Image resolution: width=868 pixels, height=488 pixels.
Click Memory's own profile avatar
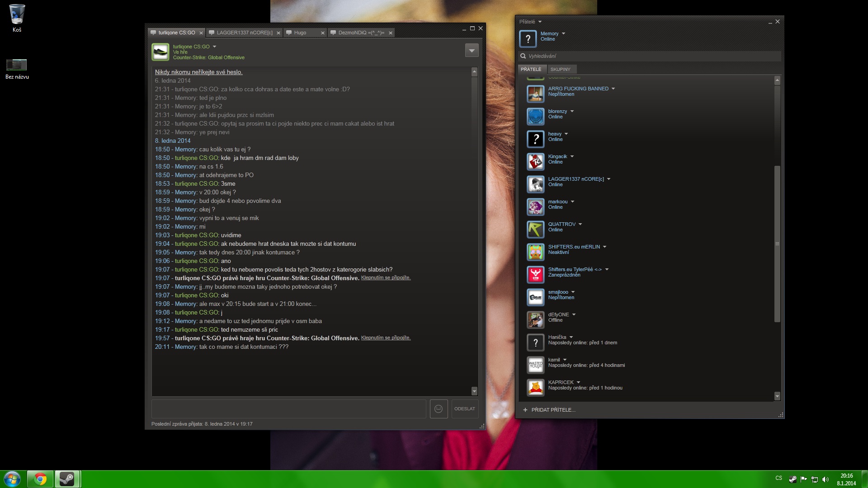528,39
